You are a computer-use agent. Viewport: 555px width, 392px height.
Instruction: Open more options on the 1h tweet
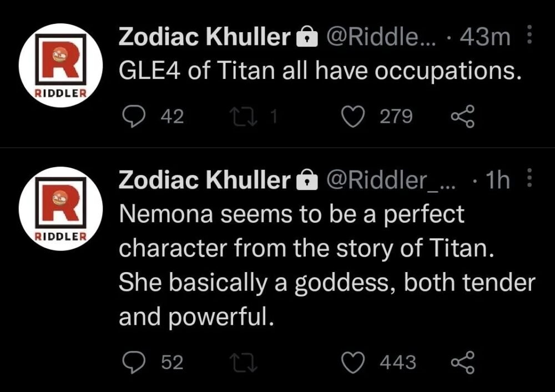tap(529, 180)
